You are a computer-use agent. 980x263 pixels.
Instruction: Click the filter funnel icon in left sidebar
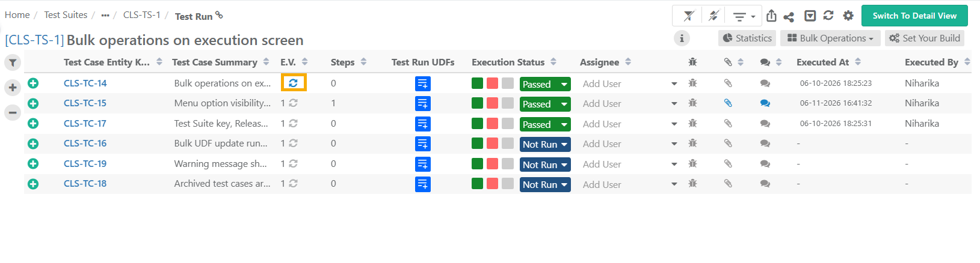[x=13, y=62]
